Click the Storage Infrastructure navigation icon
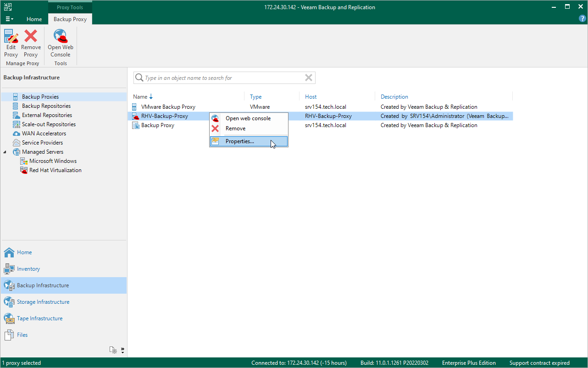This screenshot has width=588, height=368. pyautogui.click(x=9, y=302)
